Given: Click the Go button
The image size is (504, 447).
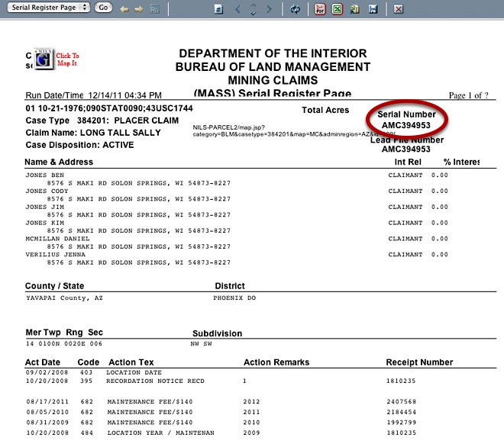Looking at the screenshot, I should tap(103, 8).
